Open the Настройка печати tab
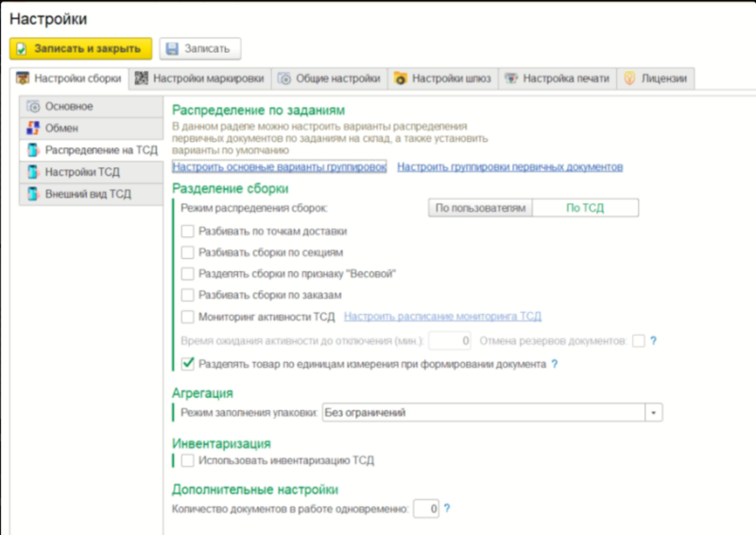Image resolution: width=756 pixels, height=535 pixels. coord(558,78)
